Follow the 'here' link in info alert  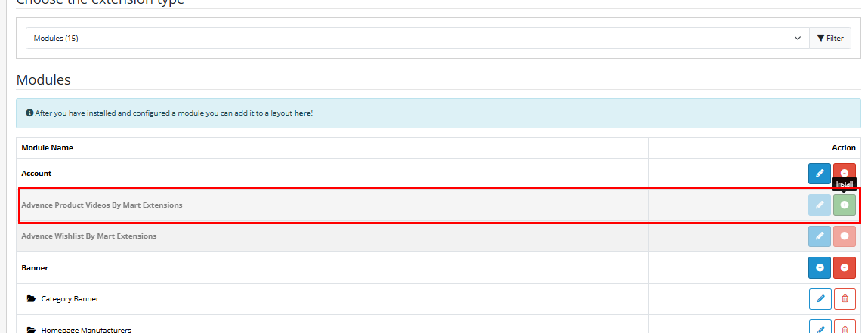302,113
